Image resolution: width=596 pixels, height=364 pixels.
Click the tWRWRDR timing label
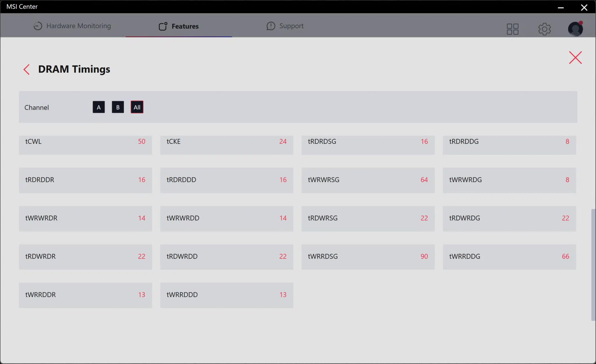click(x=41, y=218)
